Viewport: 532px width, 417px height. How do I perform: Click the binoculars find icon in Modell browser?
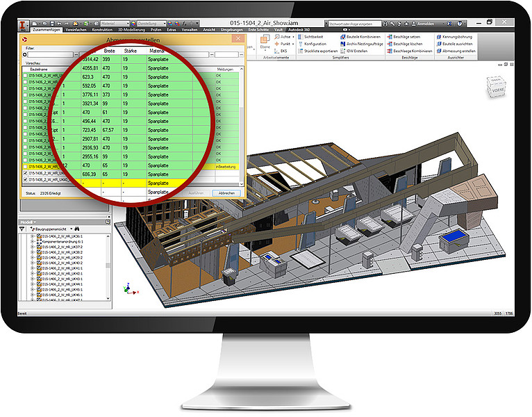(77, 229)
